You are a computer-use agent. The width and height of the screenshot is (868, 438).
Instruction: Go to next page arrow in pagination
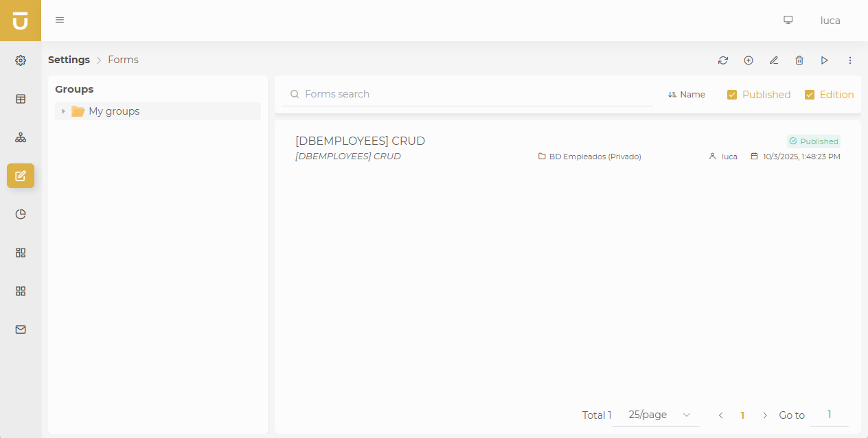click(x=765, y=415)
